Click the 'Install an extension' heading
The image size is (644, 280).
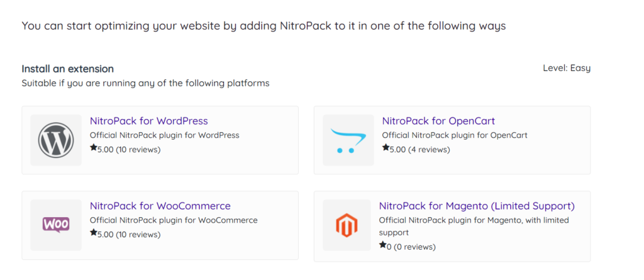tap(68, 69)
